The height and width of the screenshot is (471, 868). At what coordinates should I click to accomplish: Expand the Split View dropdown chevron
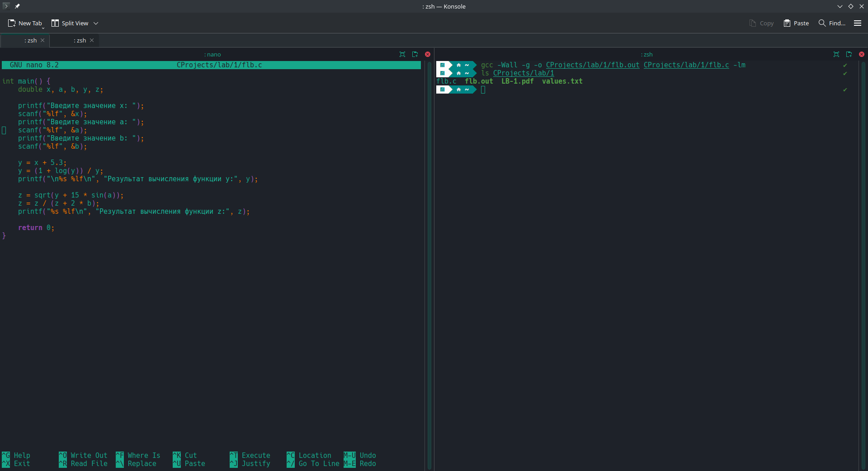click(96, 23)
